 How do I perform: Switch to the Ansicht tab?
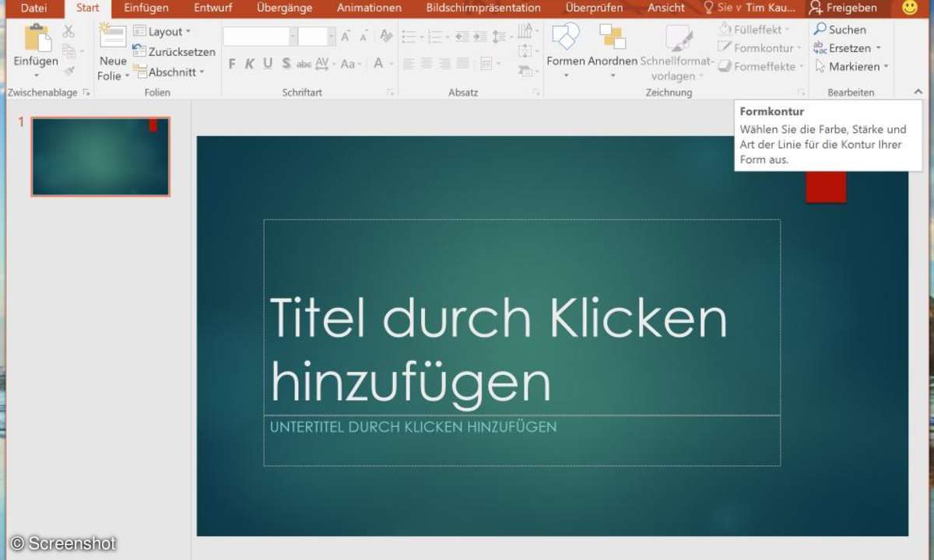pos(665,8)
